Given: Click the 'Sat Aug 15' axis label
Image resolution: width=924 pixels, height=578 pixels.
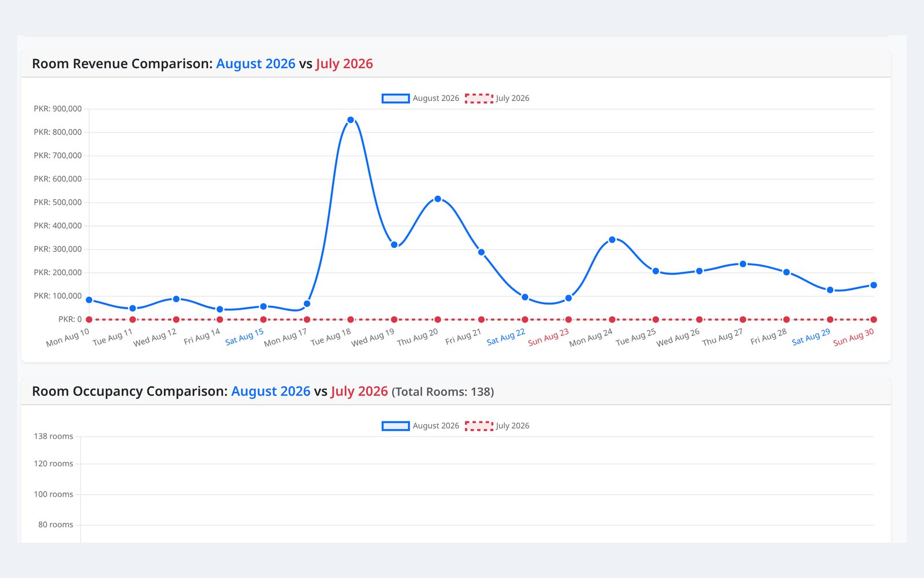Looking at the screenshot, I should 244,337.
